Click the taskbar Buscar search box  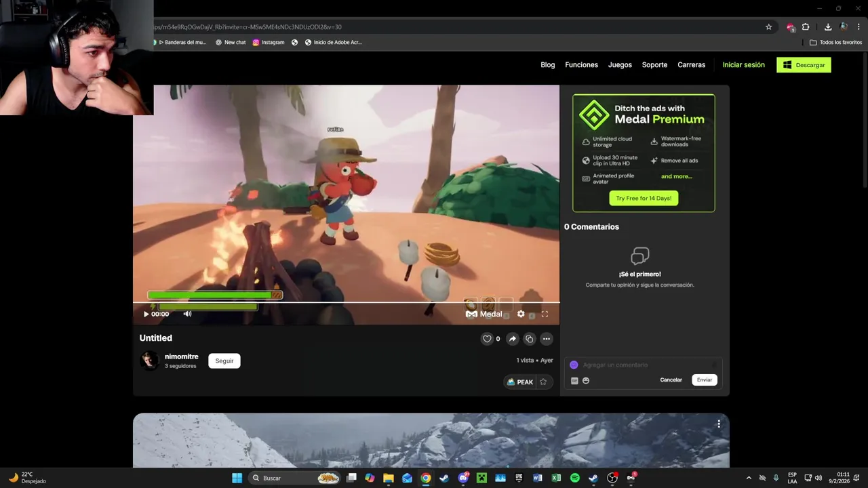click(294, 478)
